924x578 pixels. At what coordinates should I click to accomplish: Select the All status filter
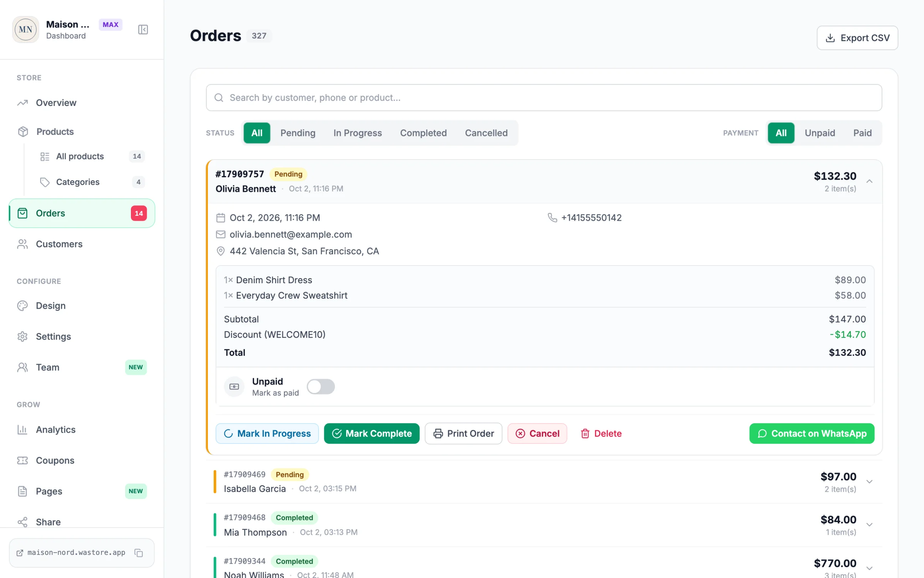(257, 133)
